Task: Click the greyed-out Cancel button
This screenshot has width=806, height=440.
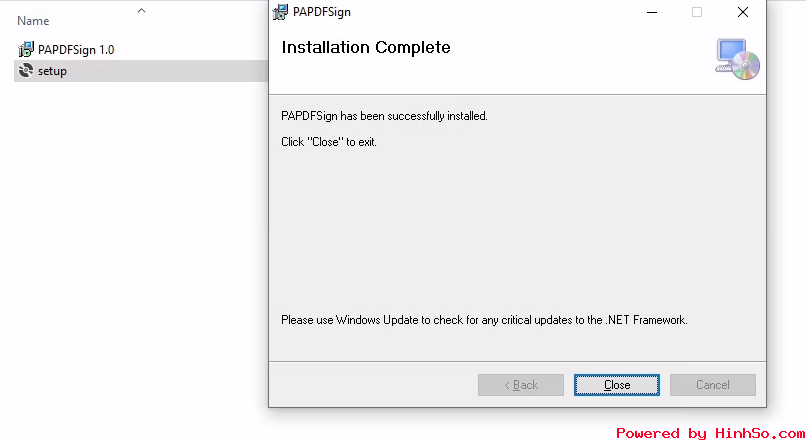Action: (x=713, y=385)
